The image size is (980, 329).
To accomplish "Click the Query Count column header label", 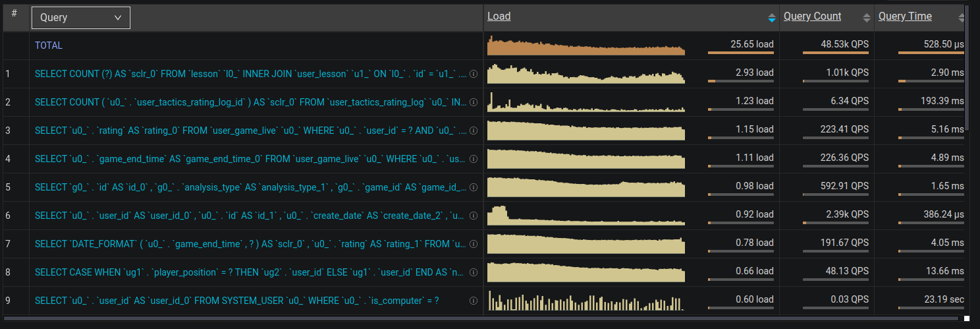I will tap(812, 16).
